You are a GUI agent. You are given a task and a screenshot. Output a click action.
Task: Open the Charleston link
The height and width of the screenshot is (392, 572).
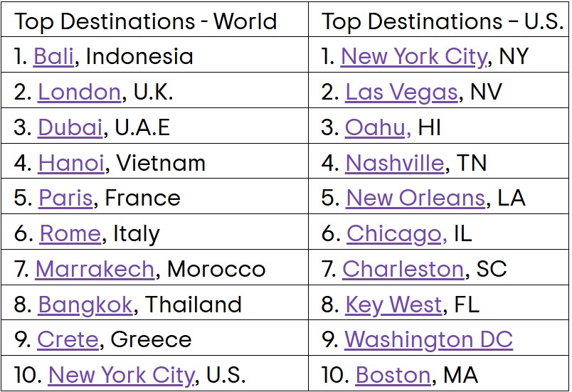(x=403, y=270)
